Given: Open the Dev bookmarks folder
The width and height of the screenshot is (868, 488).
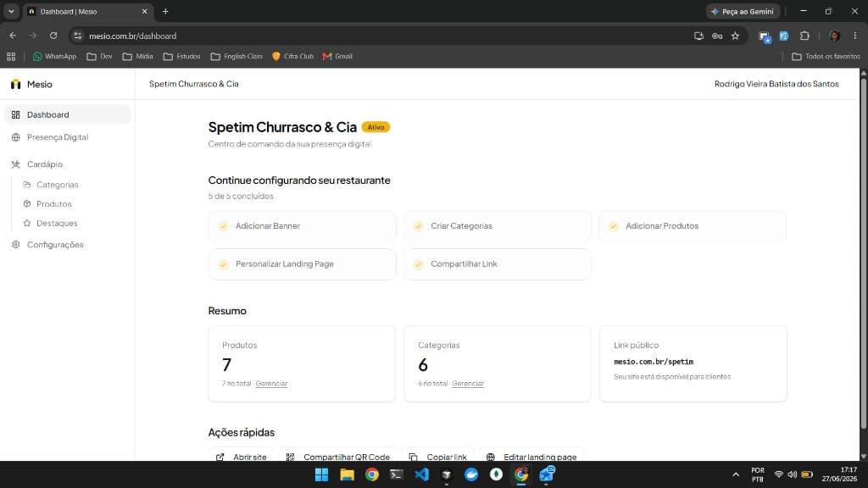Looking at the screenshot, I should pyautogui.click(x=100, y=57).
